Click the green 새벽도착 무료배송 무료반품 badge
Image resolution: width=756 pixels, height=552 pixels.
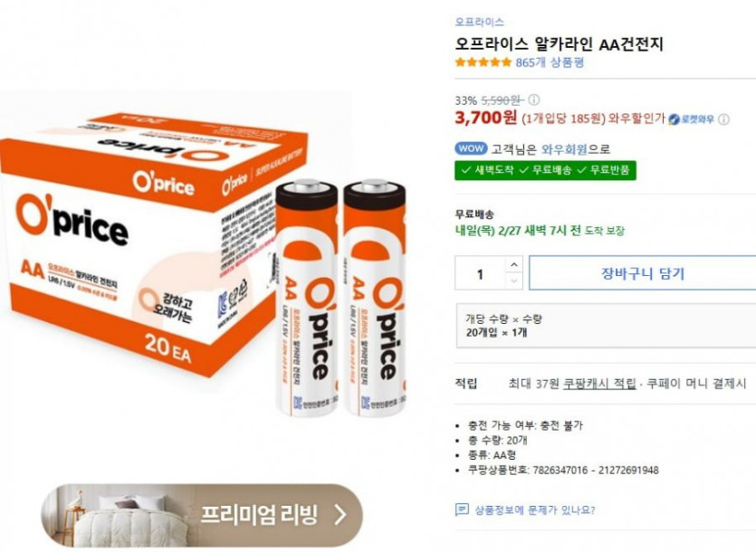coord(545,170)
